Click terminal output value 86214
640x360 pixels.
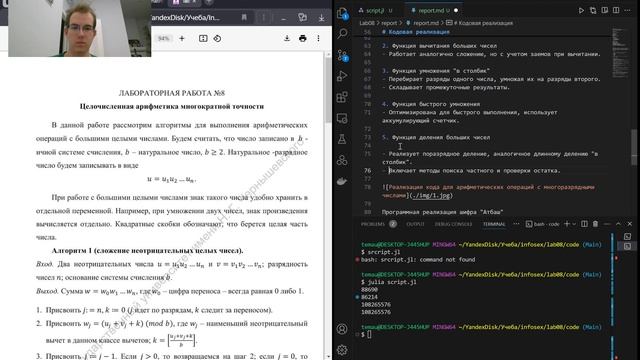[x=369, y=297]
